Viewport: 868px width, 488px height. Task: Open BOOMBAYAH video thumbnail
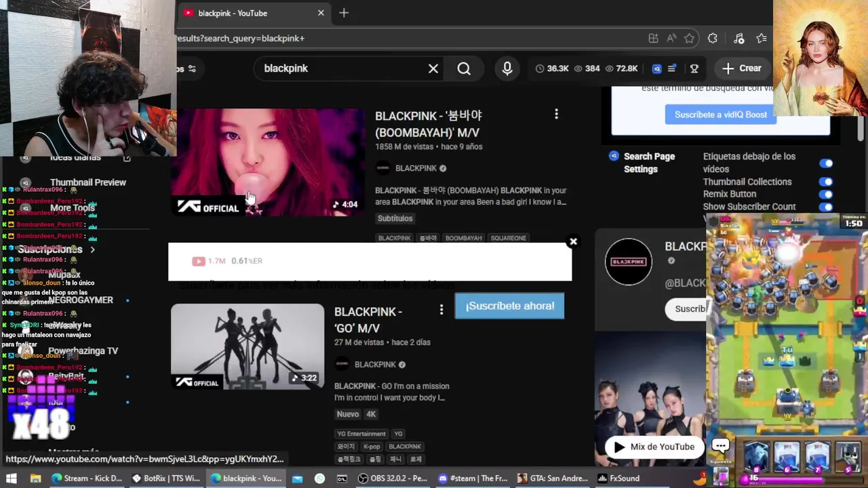[x=268, y=163]
